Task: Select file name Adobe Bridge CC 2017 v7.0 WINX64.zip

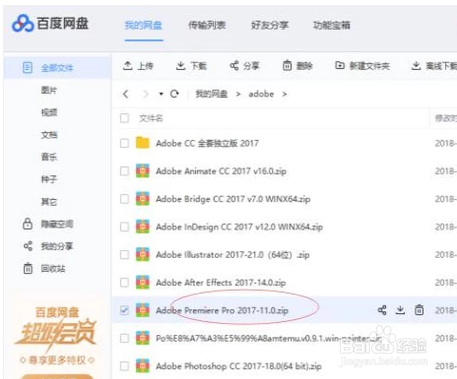Action: click(233, 199)
